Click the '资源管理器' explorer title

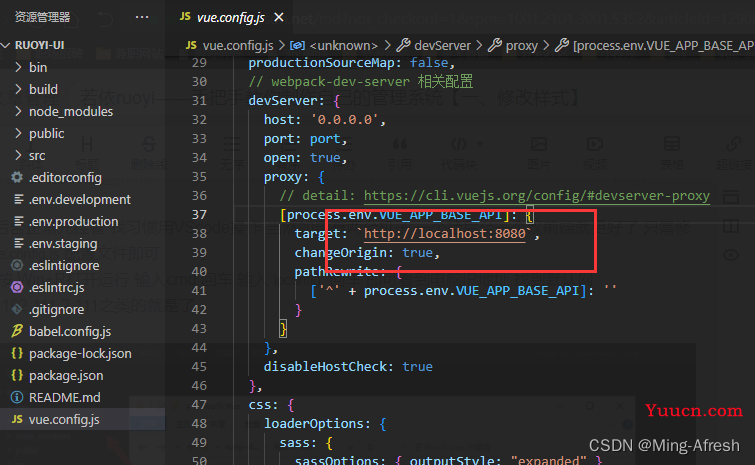(x=42, y=17)
